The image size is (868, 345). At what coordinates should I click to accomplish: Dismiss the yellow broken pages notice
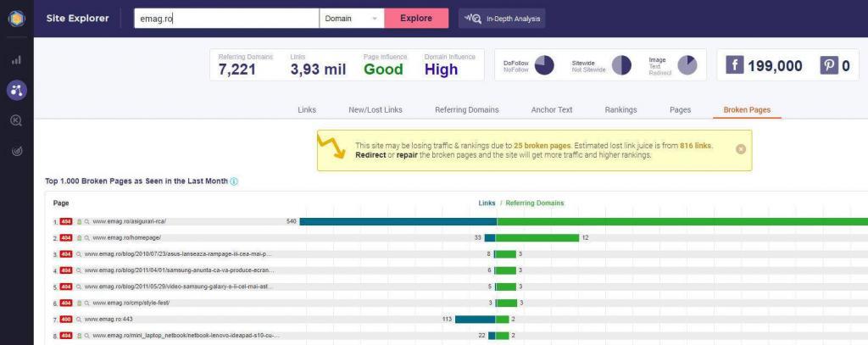[x=741, y=149]
